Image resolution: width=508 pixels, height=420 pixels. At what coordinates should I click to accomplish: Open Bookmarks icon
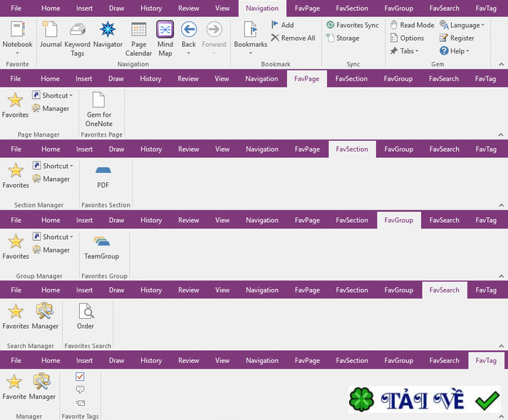(x=250, y=29)
